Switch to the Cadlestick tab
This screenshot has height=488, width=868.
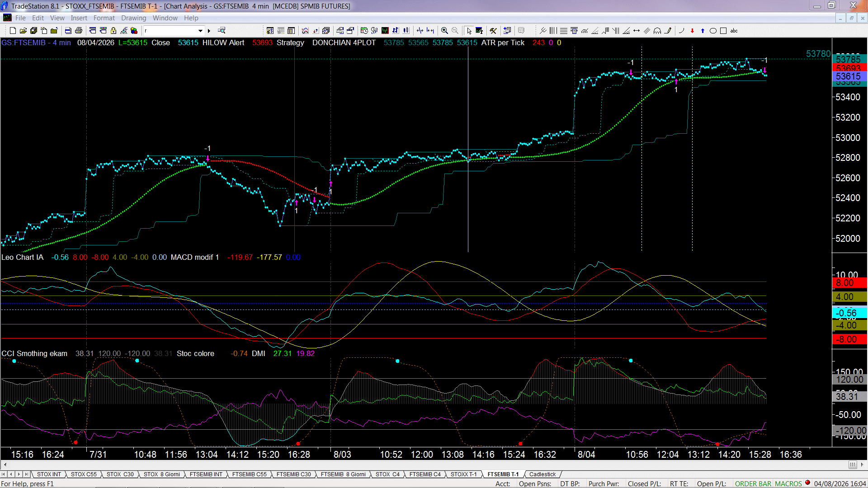(542, 474)
